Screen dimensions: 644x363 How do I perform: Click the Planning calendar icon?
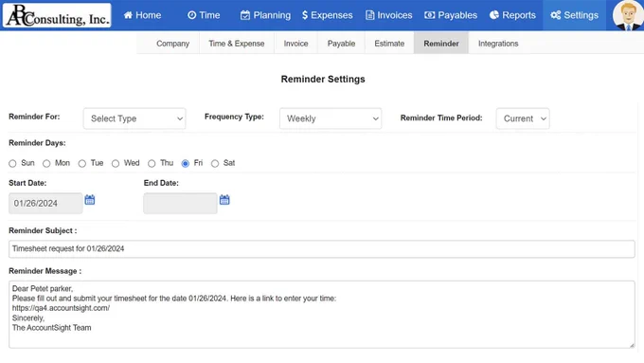pyautogui.click(x=245, y=15)
